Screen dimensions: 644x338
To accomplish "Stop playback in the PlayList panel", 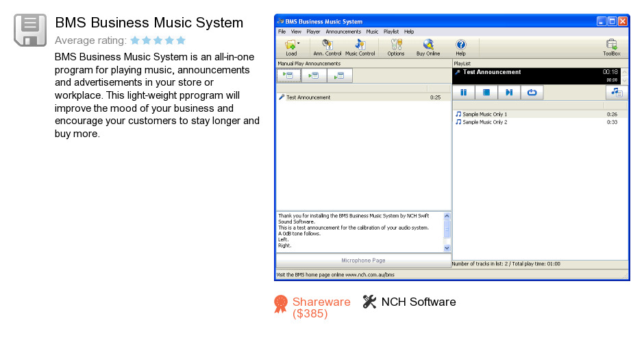I will point(486,93).
